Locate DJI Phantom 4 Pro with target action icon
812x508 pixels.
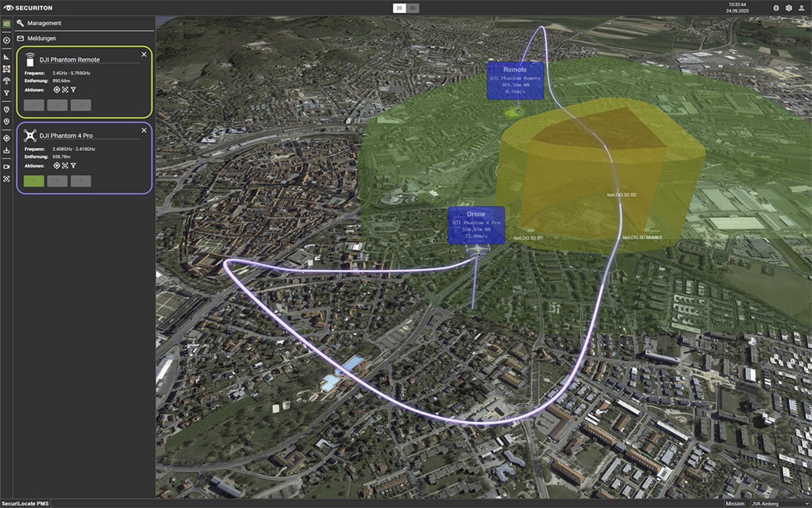[57, 166]
